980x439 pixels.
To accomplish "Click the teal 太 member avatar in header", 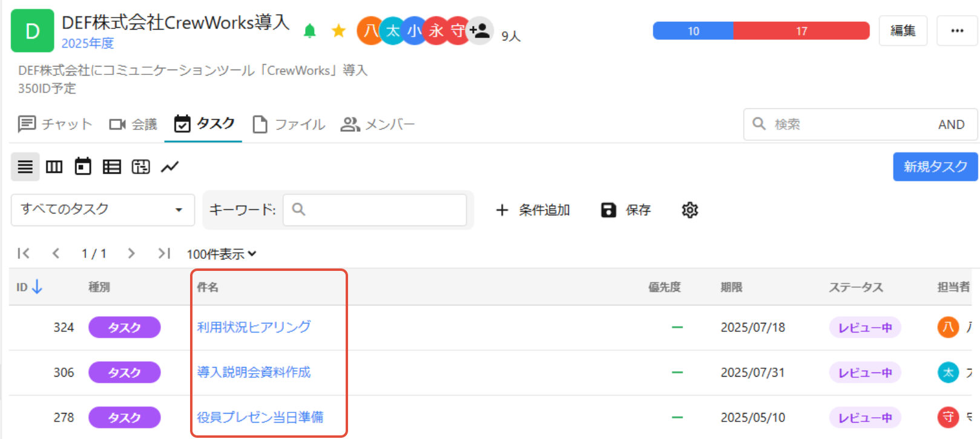I will (392, 30).
